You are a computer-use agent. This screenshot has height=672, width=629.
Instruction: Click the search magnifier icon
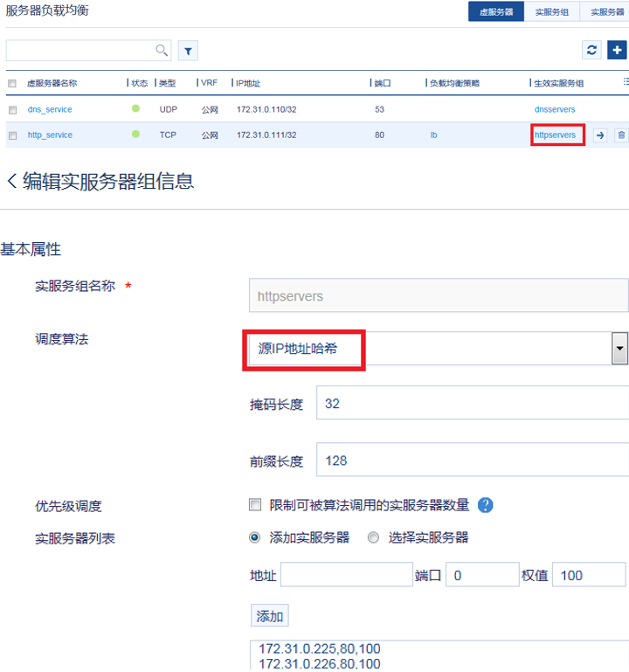(x=162, y=51)
